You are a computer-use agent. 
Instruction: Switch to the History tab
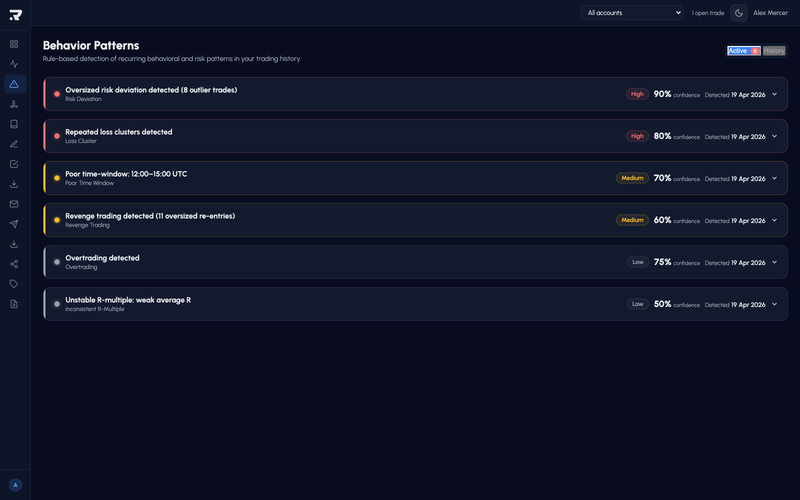[x=774, y=51]
